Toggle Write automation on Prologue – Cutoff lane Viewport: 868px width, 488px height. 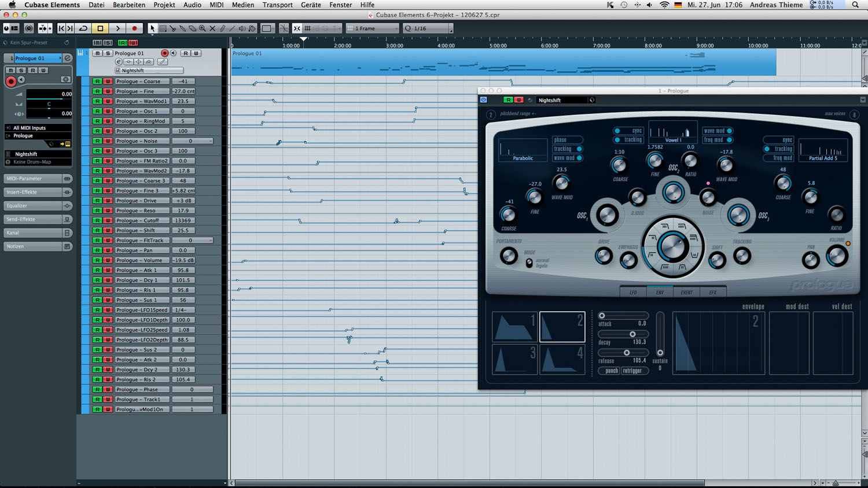[x=108, y=221]
